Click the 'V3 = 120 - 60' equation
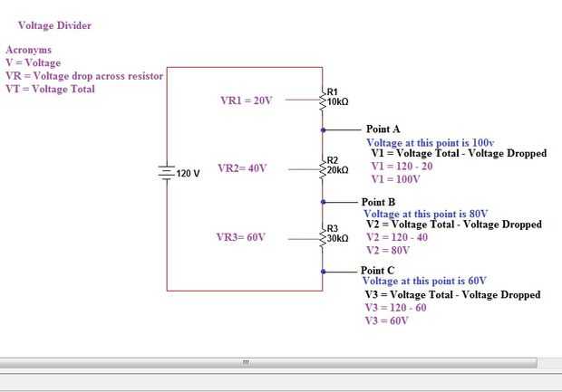Viewport: 562px width, 392px height. (396, 308)
